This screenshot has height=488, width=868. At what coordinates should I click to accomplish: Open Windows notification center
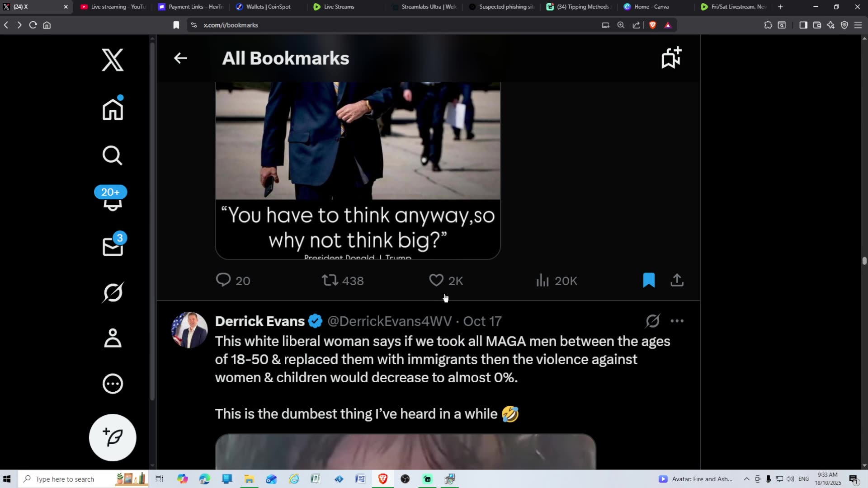pos(854,479)
